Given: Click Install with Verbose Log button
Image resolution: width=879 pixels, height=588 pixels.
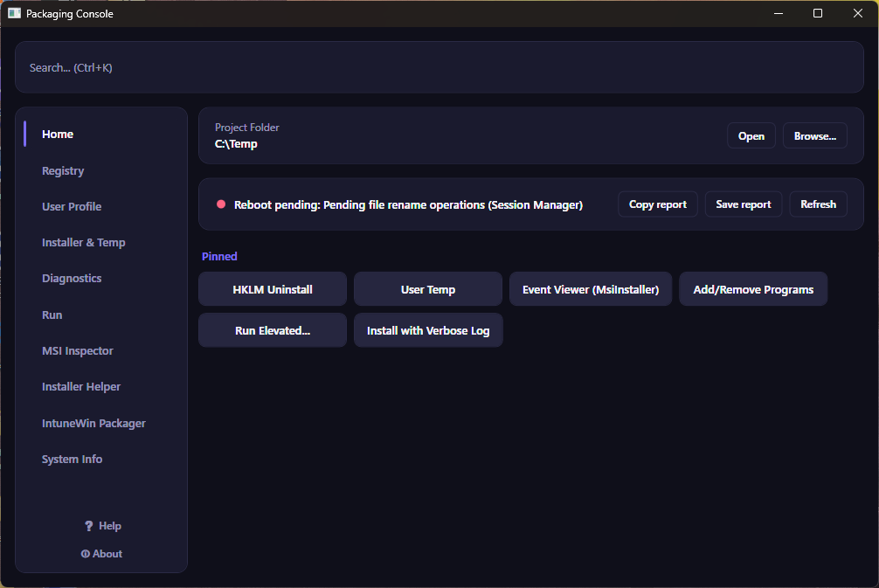Looking at the screenshot, I should tap(428, 330).
